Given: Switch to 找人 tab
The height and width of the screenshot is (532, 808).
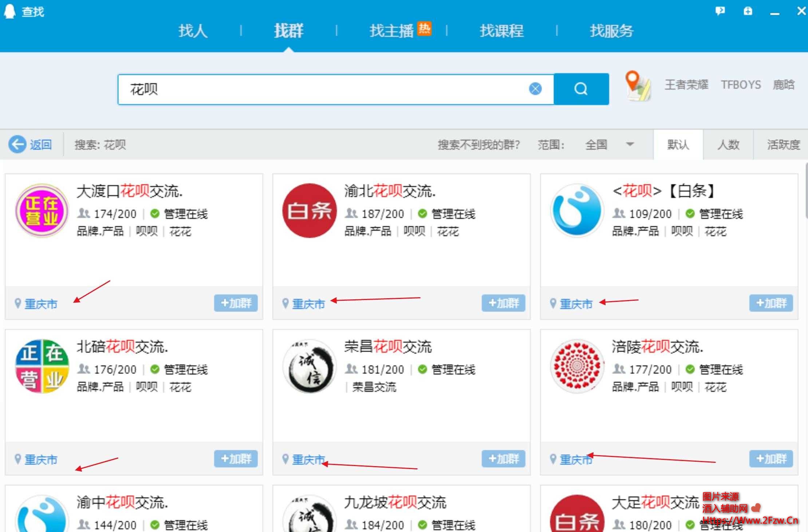Looking at the screenshot, I should pos(193,31).
